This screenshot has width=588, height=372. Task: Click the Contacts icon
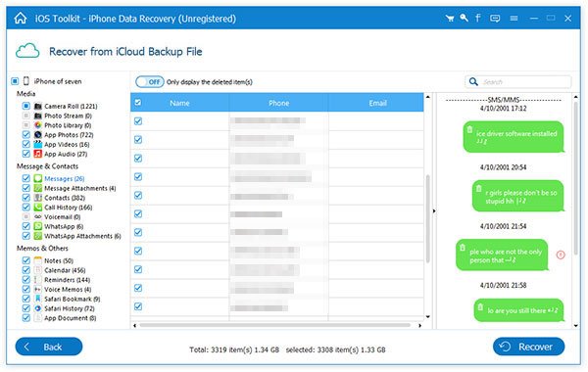38,198
